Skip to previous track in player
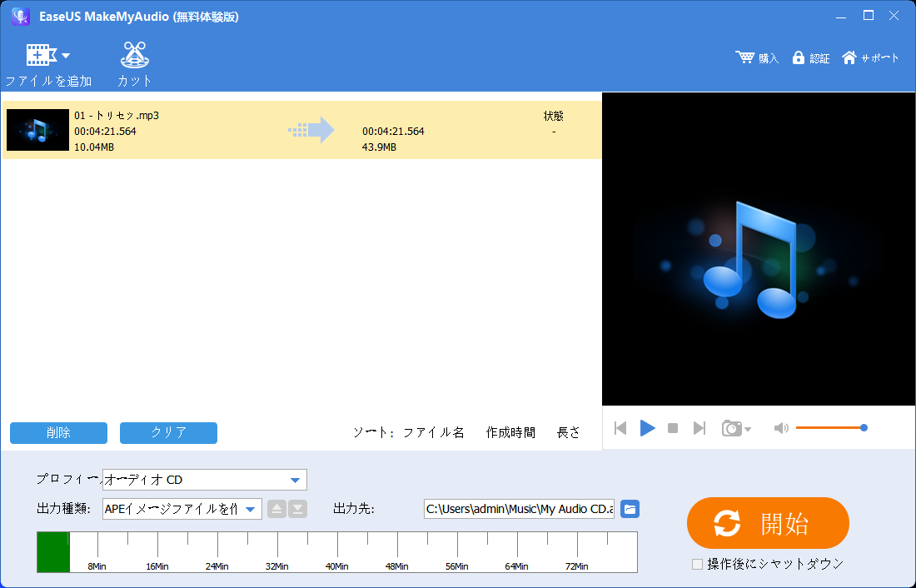 620,428
